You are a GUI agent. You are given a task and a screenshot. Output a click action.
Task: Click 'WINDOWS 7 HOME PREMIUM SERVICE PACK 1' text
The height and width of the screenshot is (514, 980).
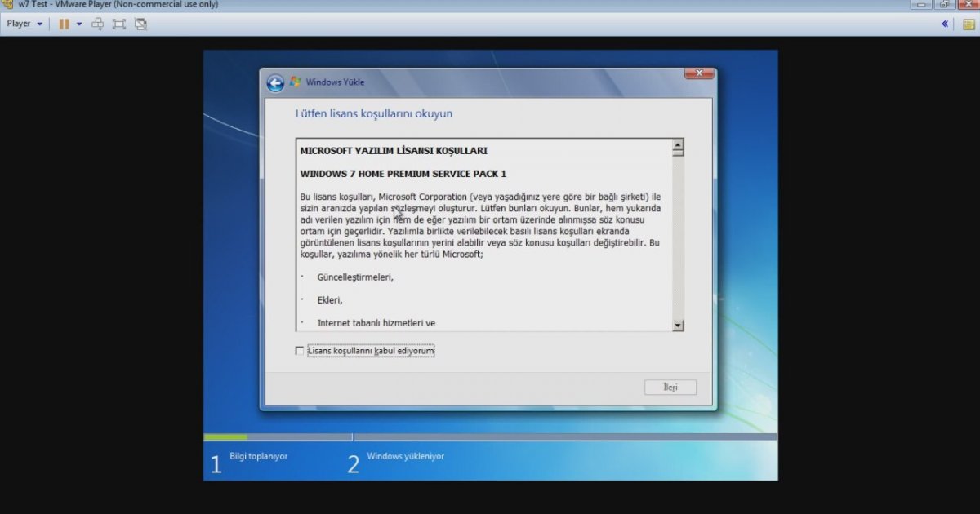[x=403, y=174]
